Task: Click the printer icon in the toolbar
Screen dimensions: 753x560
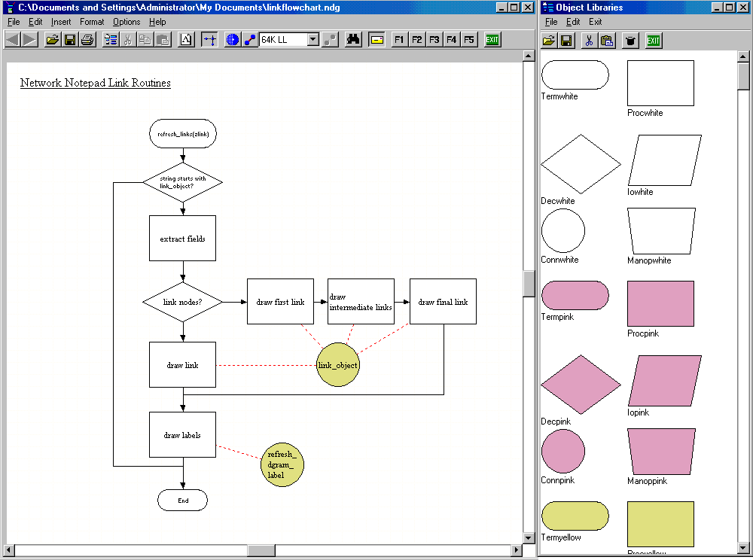Action: pos(87,40)
